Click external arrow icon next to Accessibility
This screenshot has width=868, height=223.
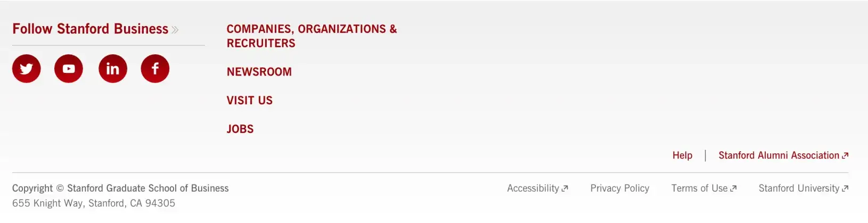click(x=565, y=188)
